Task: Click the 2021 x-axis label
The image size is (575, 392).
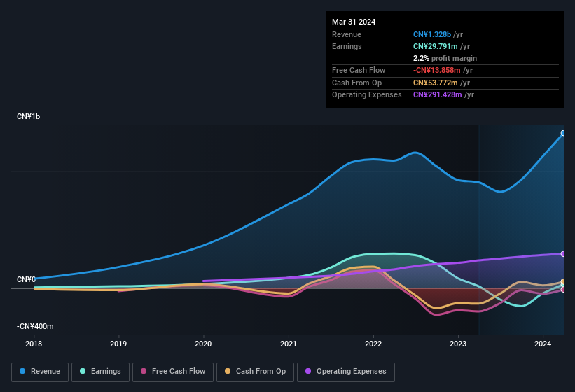Action: coord(289,344)
